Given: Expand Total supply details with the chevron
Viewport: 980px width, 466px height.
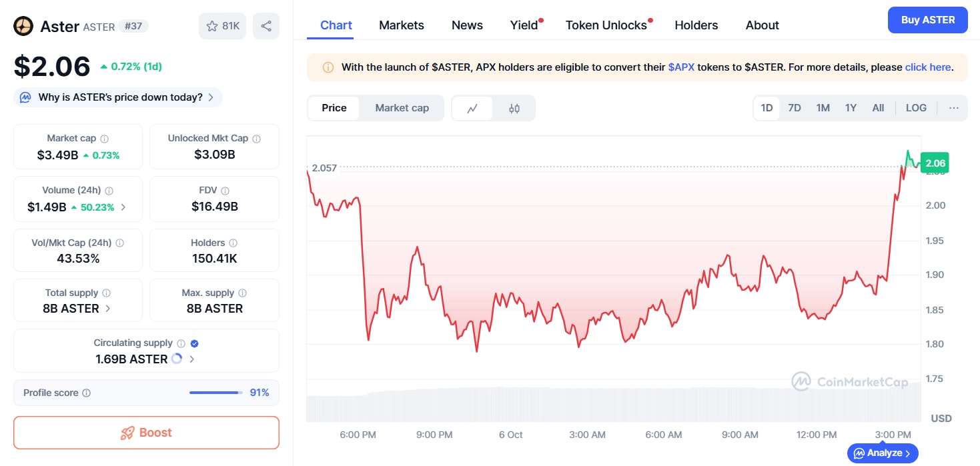Looking at the screenshot, I should [x=109, y=308].
